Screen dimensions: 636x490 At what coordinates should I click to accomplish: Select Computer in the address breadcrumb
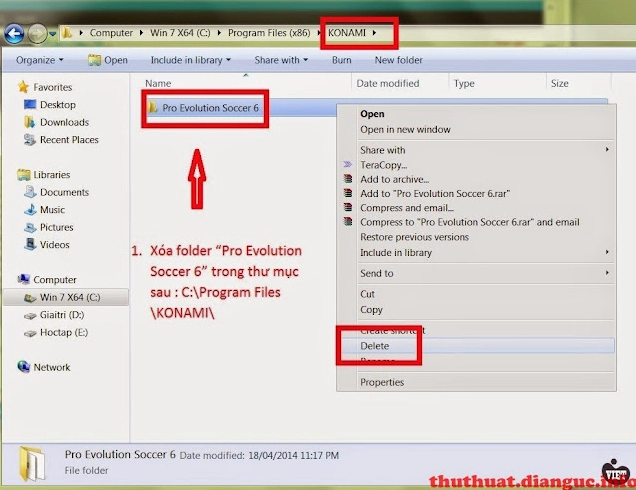pos(111,33)
